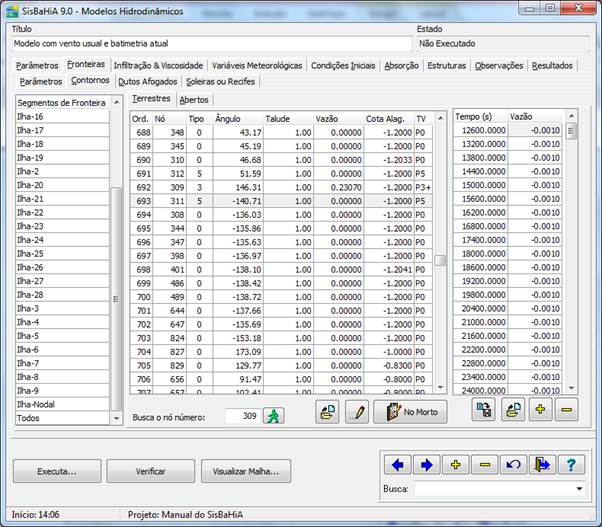This screenshot has height=527, width=602.
Task: Switch to the Condições Iniciais tab
Action: tap(343, 66)
